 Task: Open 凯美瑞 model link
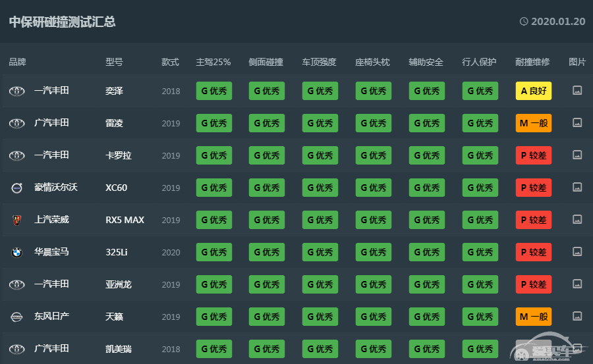119,349
